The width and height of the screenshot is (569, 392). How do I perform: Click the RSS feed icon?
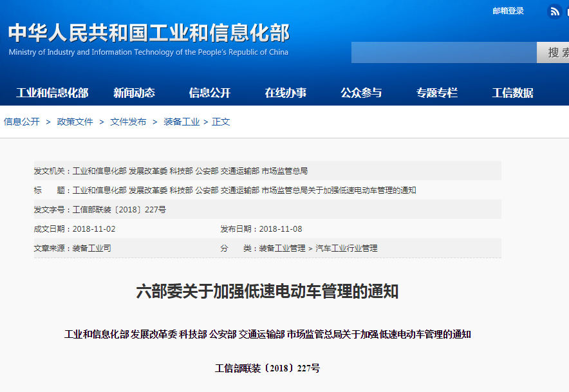point(554,12)
